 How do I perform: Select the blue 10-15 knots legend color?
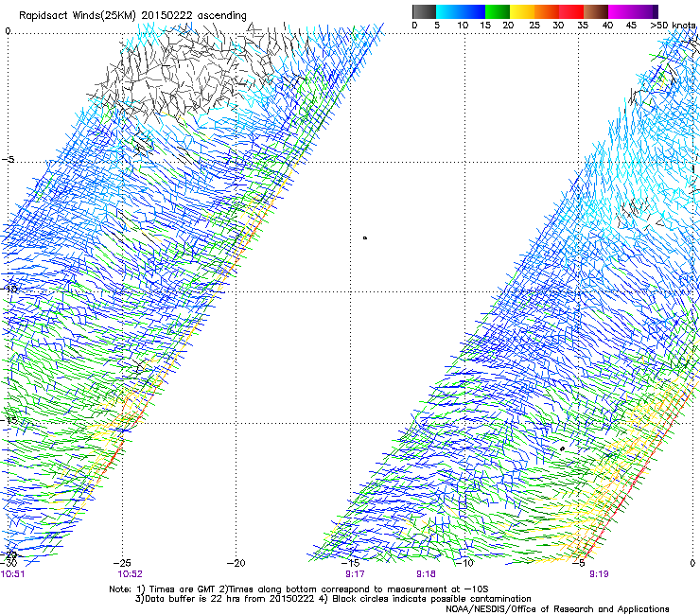click(473, 11)
